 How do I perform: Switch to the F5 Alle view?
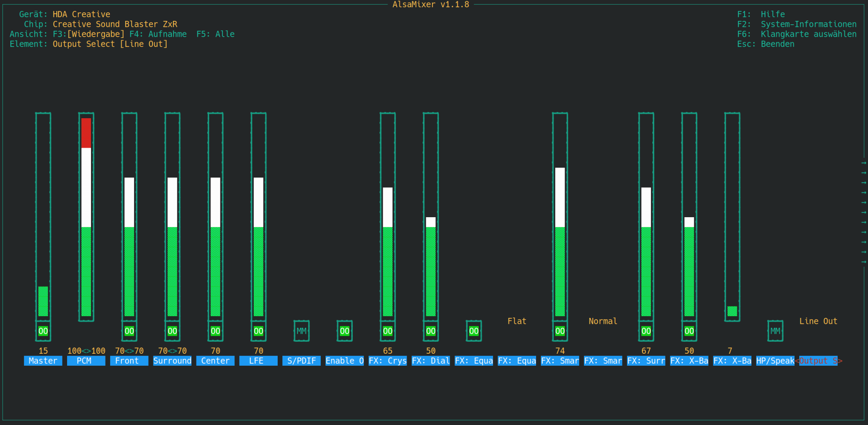pyautogui.click(x=215, y=34)
